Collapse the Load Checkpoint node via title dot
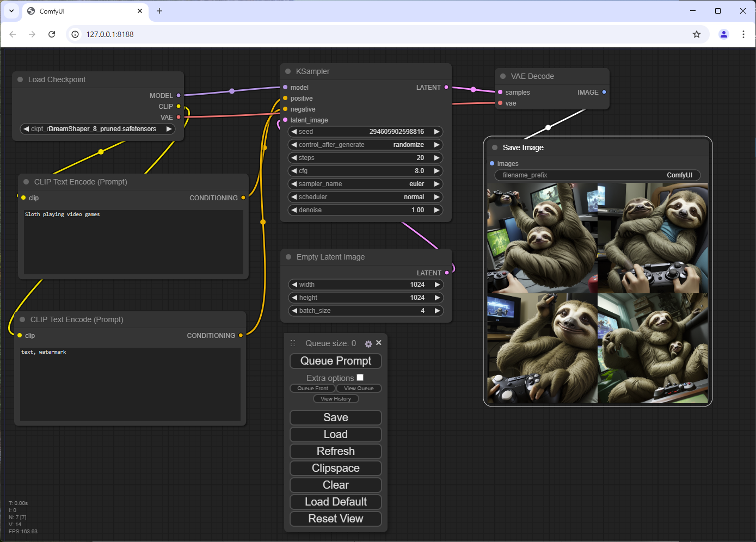This screenshot has height=542, width=756. point(20,79)
